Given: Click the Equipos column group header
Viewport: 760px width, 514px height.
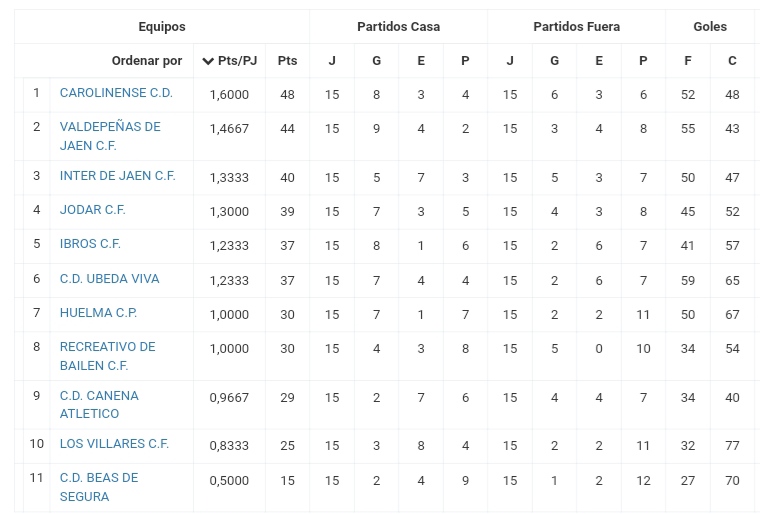Looking at the screenshot, I should [x=162, y=27].
